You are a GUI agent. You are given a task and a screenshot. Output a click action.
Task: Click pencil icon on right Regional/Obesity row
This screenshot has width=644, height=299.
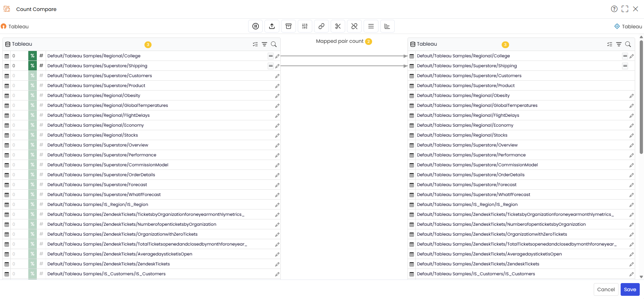click(x=632, y=96)
